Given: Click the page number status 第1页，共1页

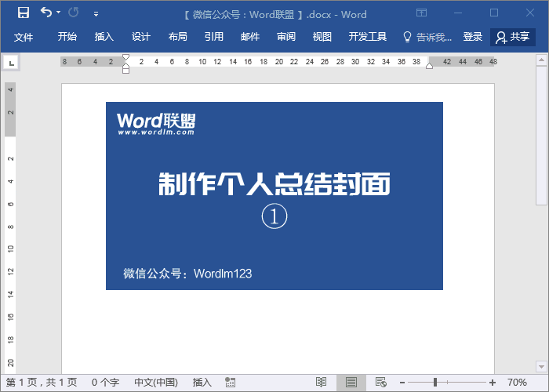Looking at the screenshot, I should tap(42, 383).
